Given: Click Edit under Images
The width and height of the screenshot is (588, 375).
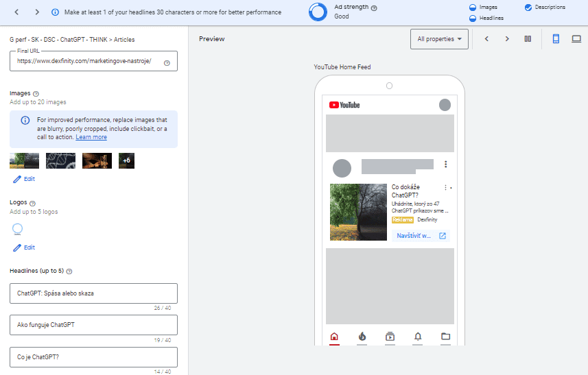Looking at the screenshot, I should (24, 179).
